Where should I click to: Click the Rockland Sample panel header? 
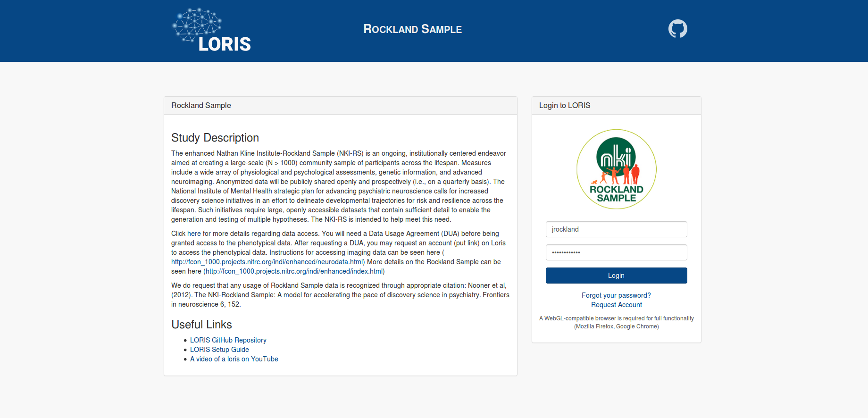pyautogui.click(x=201, y=106)
